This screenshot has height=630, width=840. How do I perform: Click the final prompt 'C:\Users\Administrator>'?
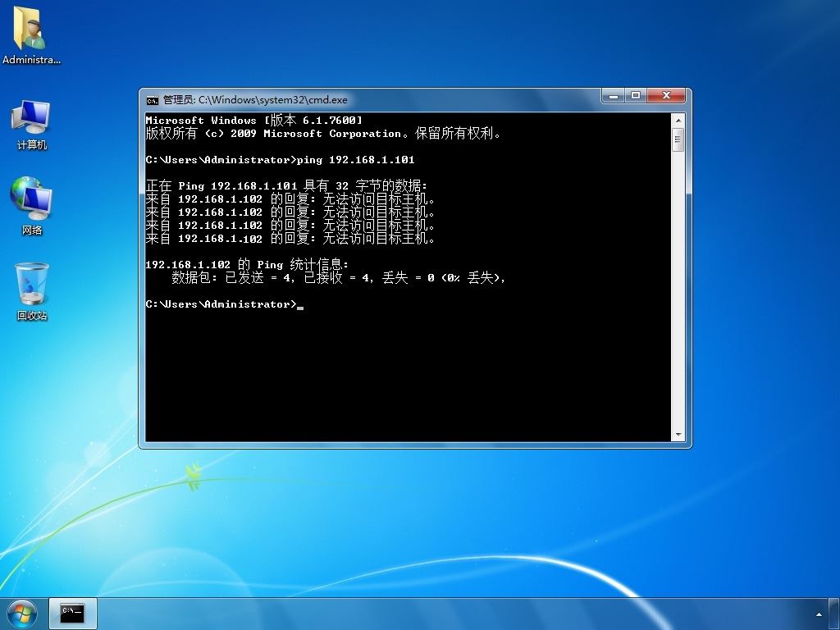click(221, 304)
